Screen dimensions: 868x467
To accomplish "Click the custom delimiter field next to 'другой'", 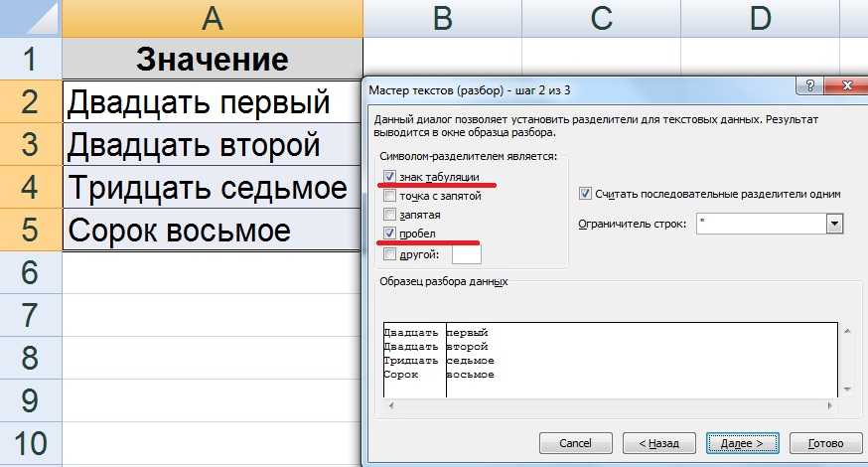I will [x=467, y=254].
